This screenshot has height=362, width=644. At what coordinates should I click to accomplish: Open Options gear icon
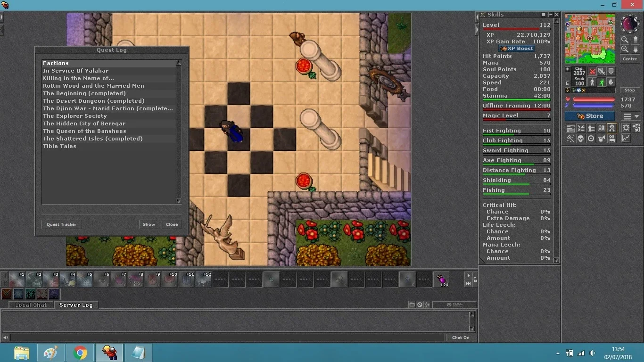click(626, 128)
